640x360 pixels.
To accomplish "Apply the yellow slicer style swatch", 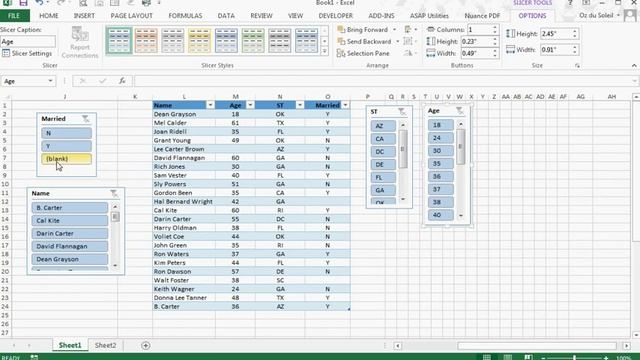I will (199, 40).
